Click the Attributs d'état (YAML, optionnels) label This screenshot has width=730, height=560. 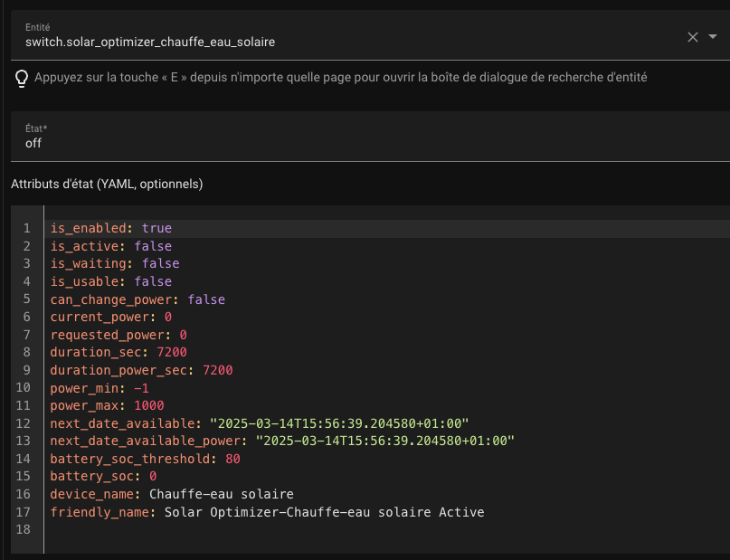(x=107, y=184)
